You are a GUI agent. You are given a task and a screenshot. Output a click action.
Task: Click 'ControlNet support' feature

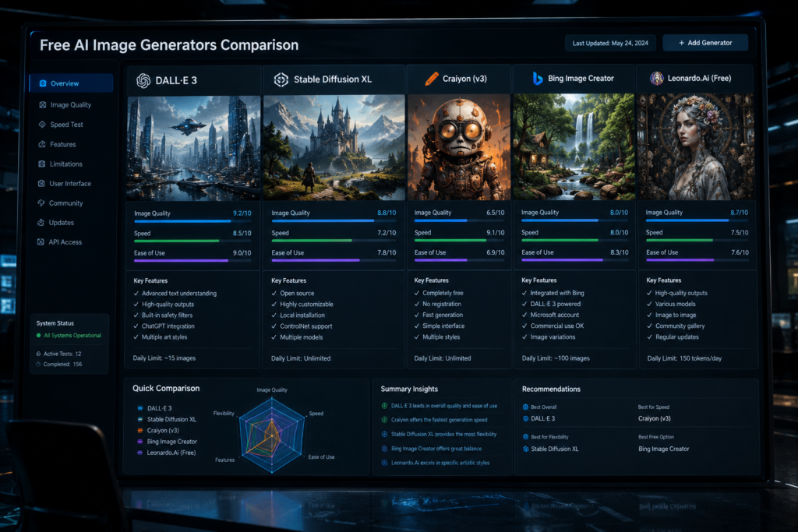point(305,326)
